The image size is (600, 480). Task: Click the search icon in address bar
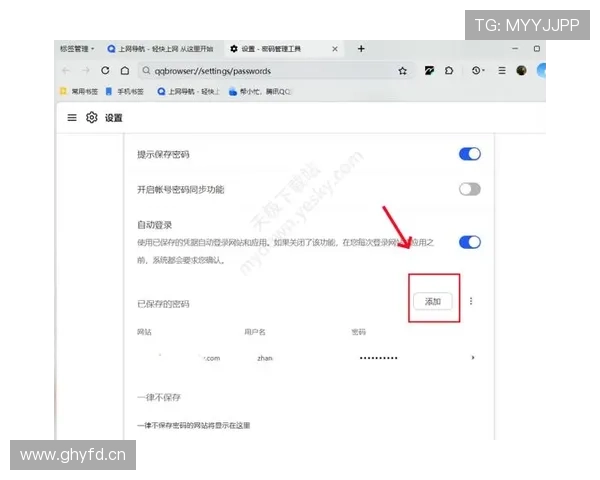coord(146,71)
